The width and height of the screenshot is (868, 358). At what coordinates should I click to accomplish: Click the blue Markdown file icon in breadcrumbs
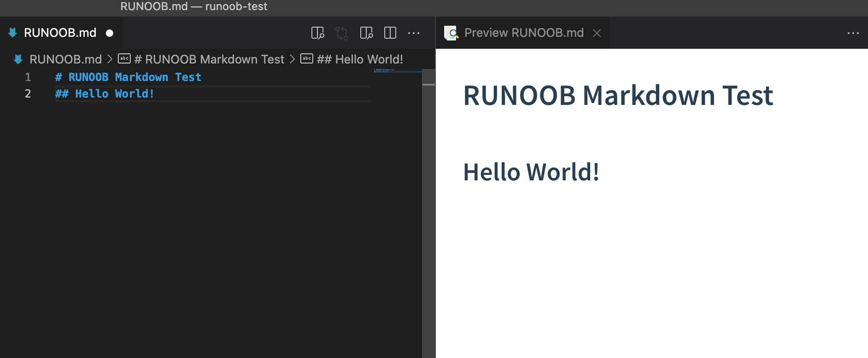[18, 59]
